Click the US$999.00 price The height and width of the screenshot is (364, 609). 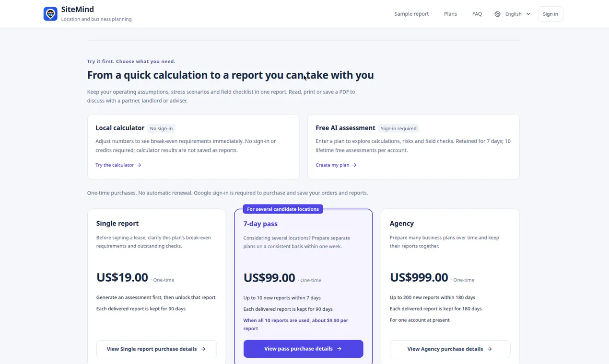click(419, 278)
